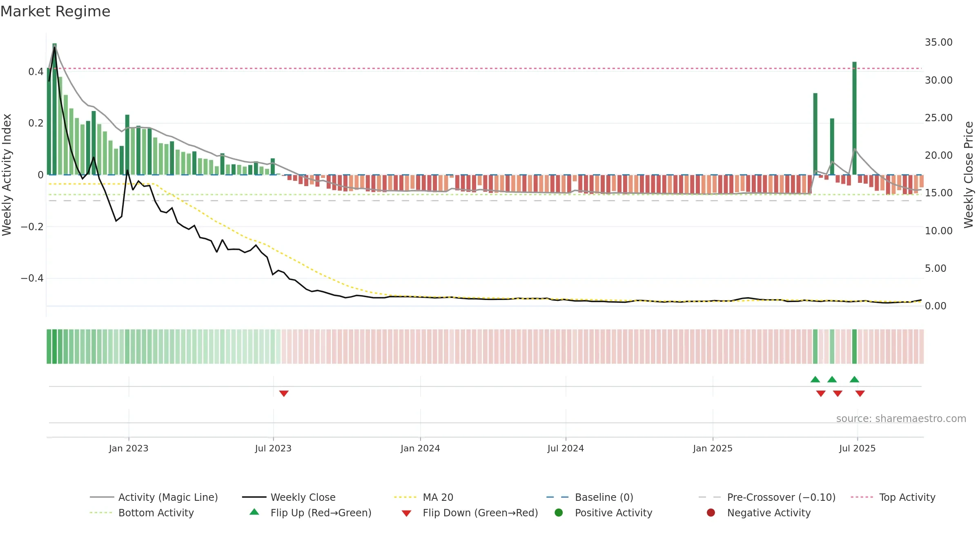
Task: Toggle Top Activity legend entry
Action: pos(893,497)
